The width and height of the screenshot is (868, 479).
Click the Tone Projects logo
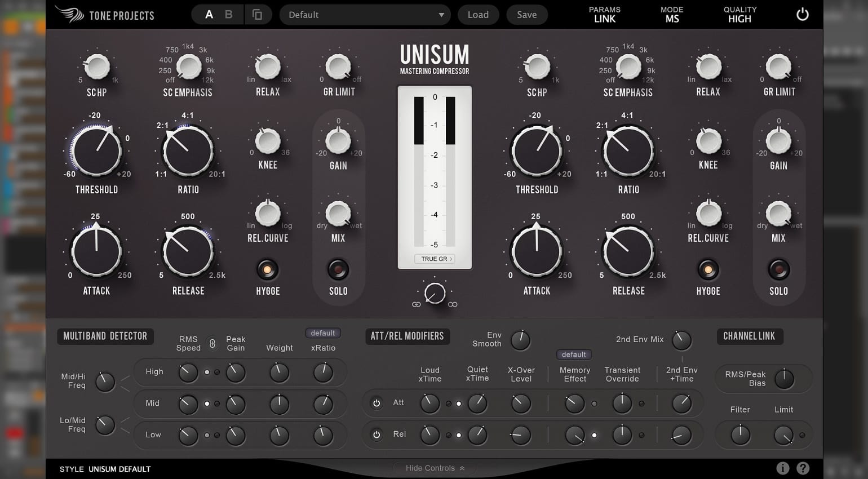(105, 15)
